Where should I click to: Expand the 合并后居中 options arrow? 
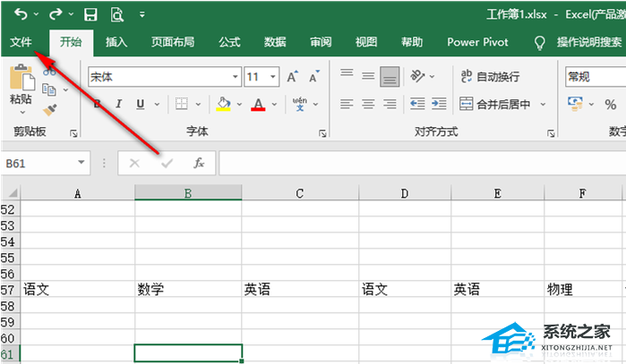point(543,105)
